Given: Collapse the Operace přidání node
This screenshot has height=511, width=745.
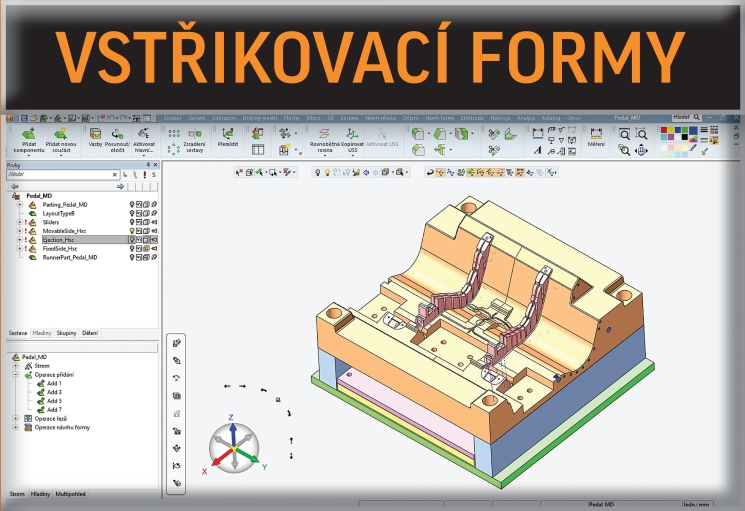Looking at the screenshot, I should pyautogui.click(x=15, y=375).
